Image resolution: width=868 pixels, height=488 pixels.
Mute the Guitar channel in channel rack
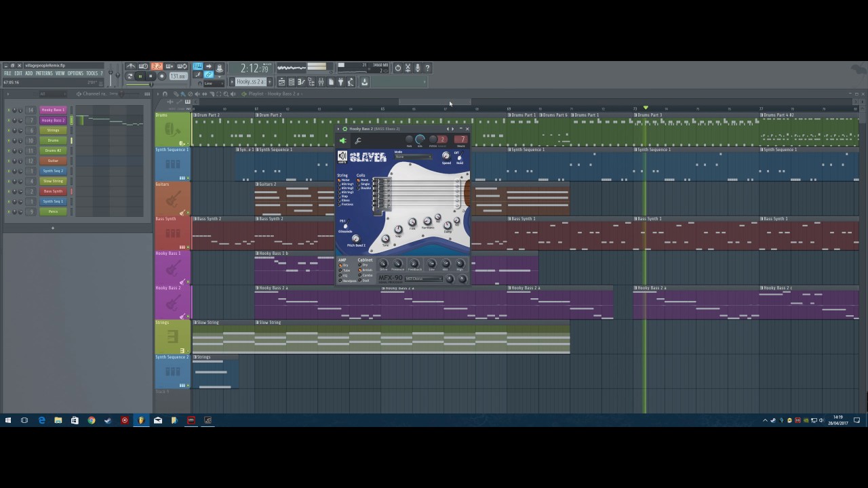tap(9, 161)
